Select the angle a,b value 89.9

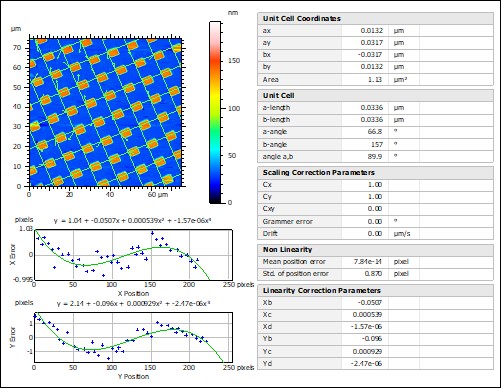[x=365, y=156]
